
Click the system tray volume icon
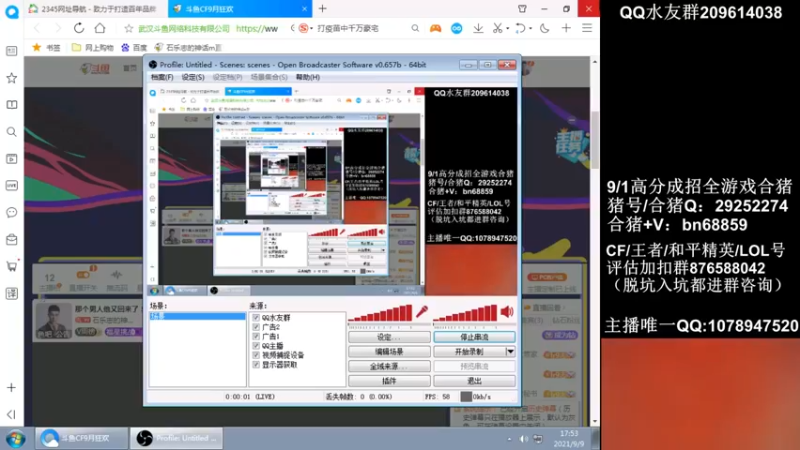pyautogui.click(x=523, y=439)
